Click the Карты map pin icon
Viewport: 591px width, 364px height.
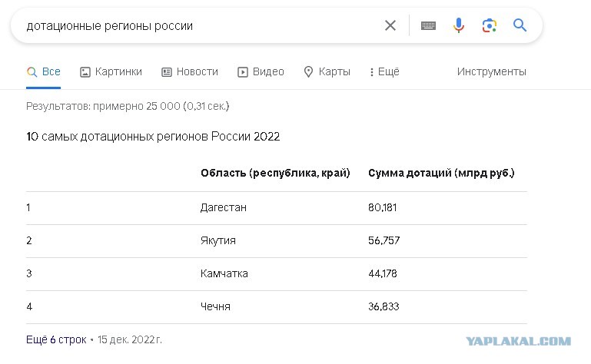(308, 72)
